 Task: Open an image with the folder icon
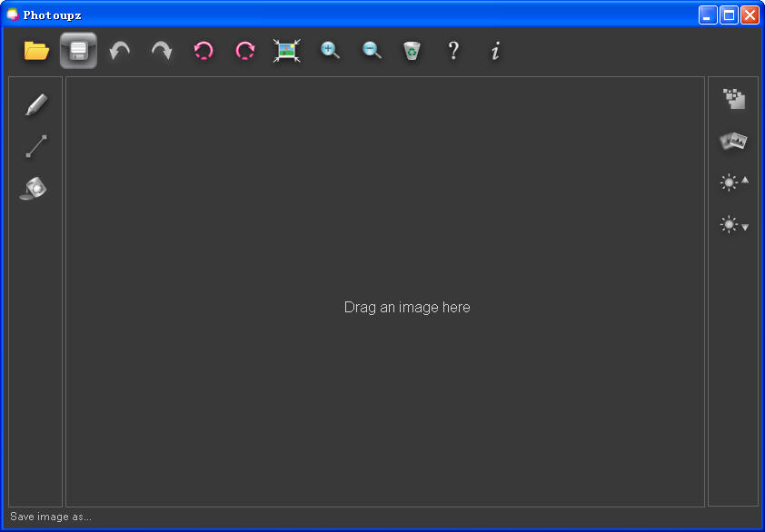click(x=36, y=51)
